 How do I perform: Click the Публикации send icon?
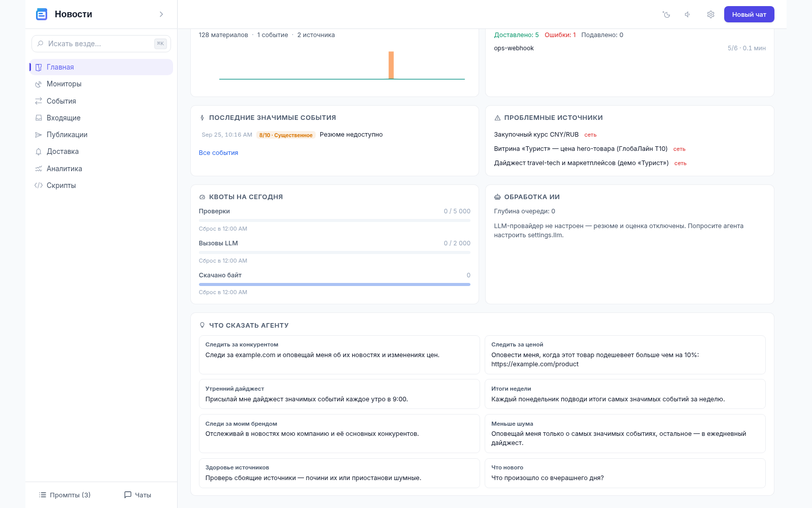(39, 135)
